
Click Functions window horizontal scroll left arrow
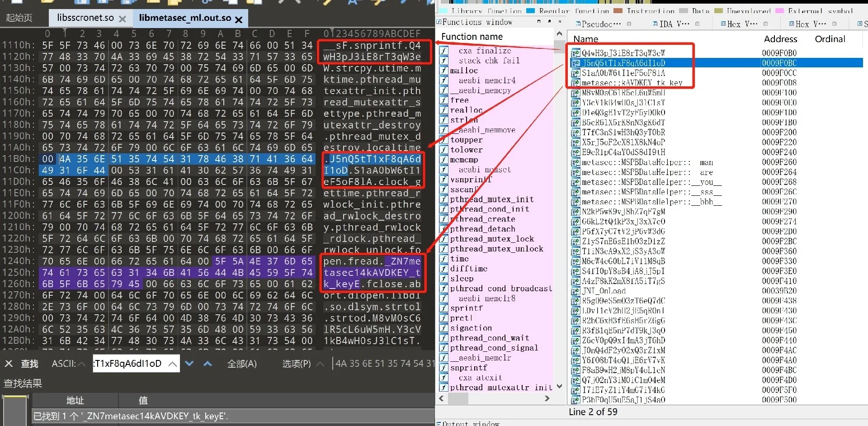tap(442, 398)
